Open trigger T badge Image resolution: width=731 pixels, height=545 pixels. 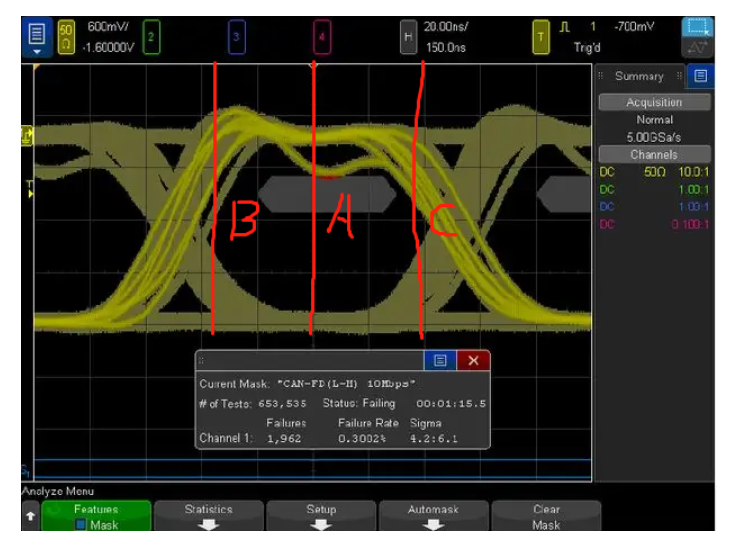point(541,37)
